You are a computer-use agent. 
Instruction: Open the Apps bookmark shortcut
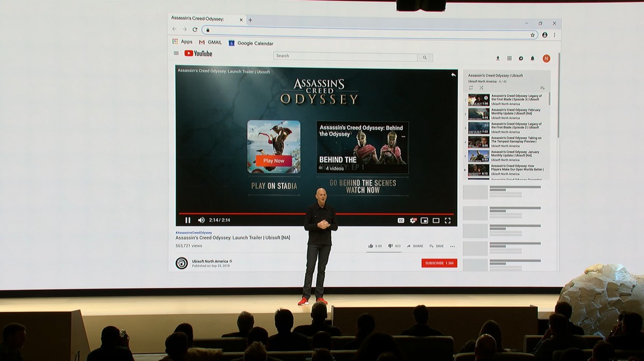tap(182, 42)
